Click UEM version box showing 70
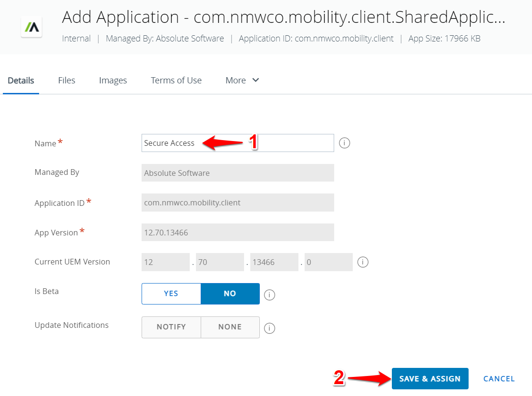The height and width of the screenshot is (396, 532). [220, 262]
